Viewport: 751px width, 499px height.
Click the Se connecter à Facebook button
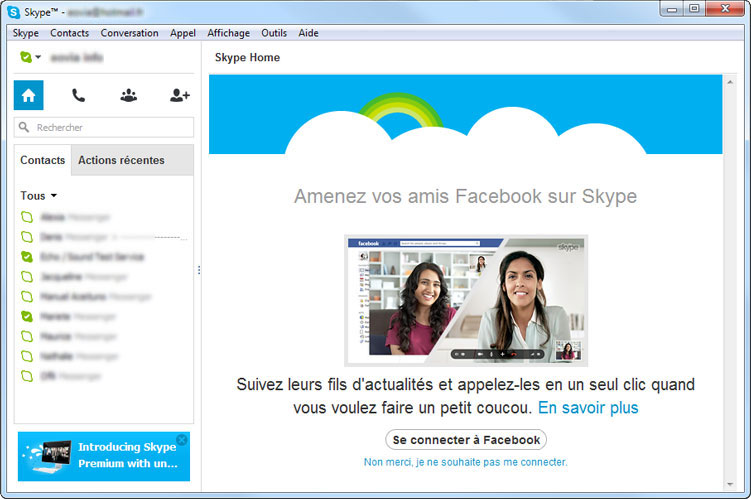pos(466,440)
